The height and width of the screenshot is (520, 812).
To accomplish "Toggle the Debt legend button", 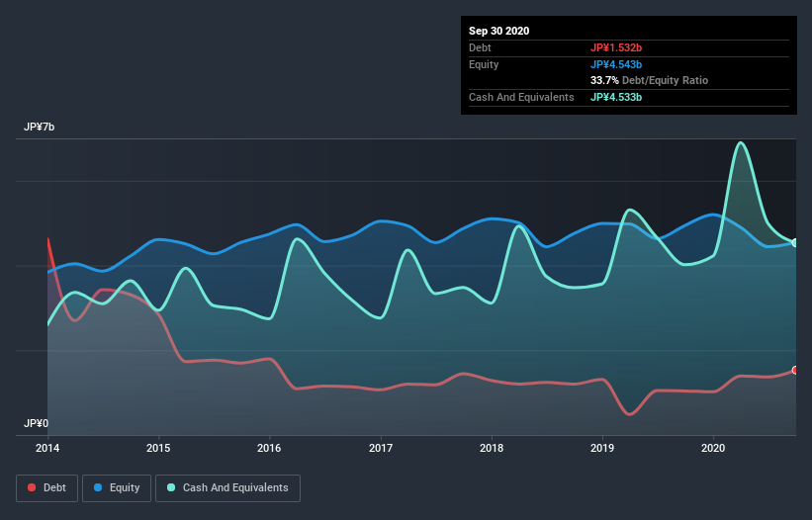I will (46, 488).
